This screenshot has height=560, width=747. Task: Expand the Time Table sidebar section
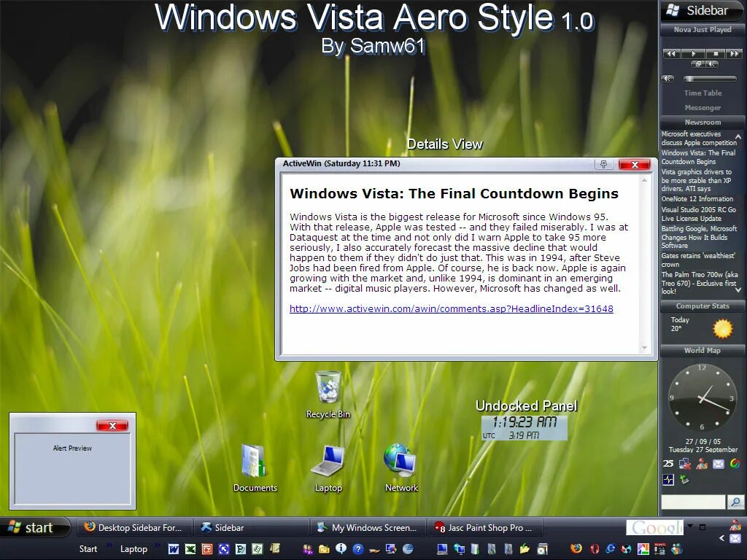pos(703,93)
